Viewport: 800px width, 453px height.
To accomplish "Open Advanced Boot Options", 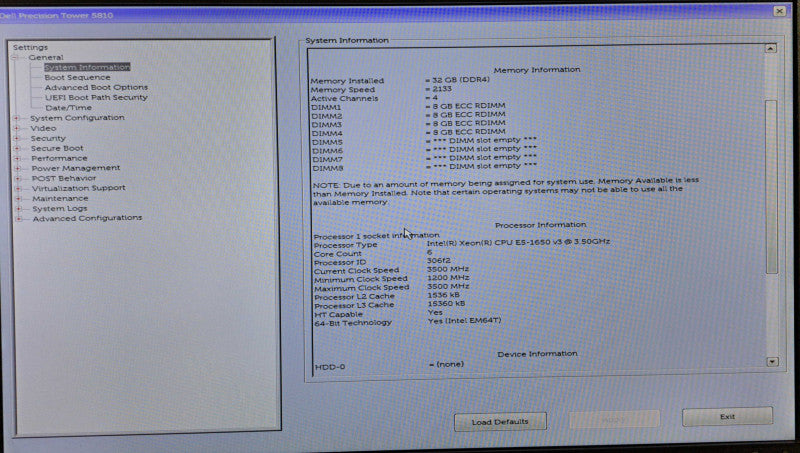I will [96, 87].
